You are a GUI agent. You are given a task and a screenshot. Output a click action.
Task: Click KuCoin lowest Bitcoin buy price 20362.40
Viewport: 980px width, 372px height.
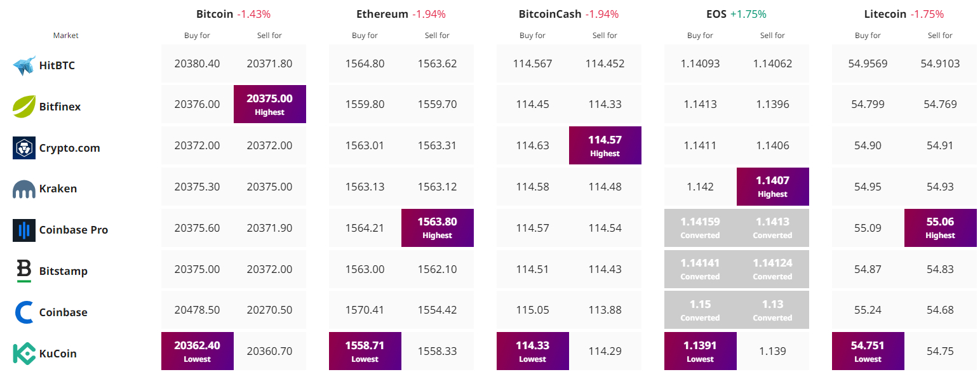(198, 351)
